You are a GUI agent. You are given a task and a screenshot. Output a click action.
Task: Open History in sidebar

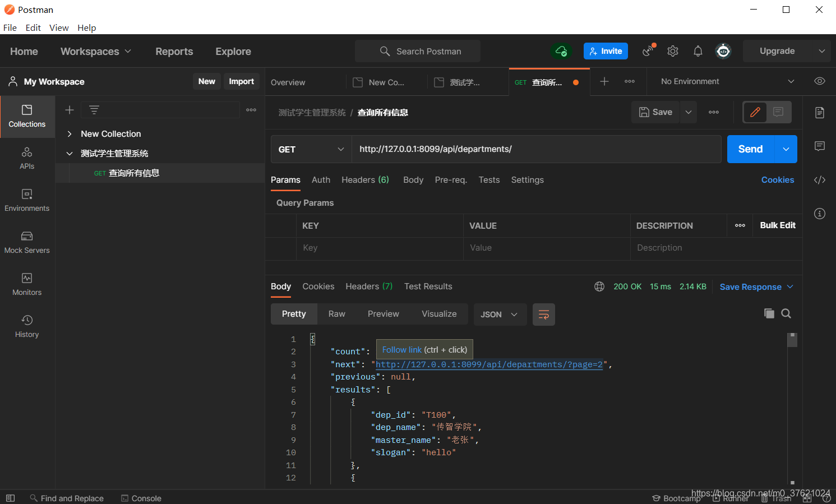[x=27, y=327]
